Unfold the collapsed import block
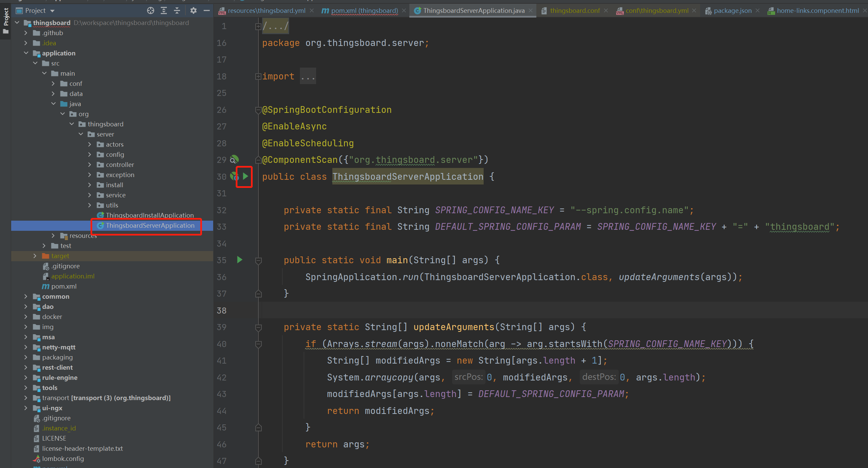This screenshot has width=868, height=468. [x=258, y=77]
